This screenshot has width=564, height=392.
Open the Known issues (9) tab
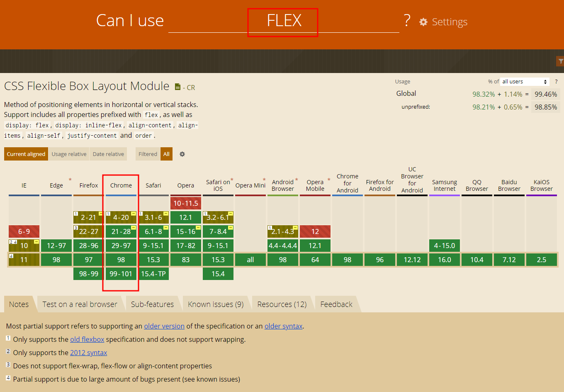point(216,304)
